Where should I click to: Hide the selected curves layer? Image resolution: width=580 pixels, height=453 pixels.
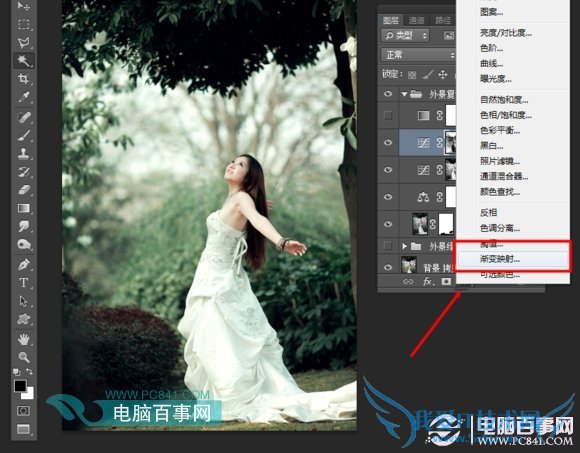click(x=388, y=142)
